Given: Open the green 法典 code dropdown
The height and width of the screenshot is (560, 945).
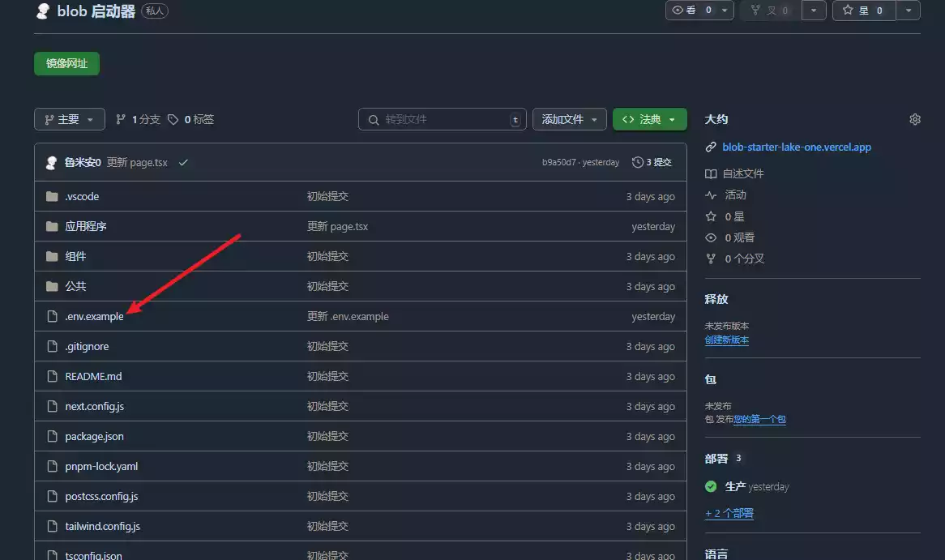Looking at the screenshot, I should point(650,118).
